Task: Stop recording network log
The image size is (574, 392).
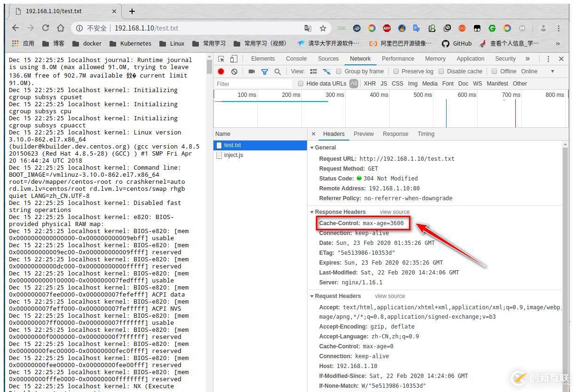Action: tap(221, 71)
